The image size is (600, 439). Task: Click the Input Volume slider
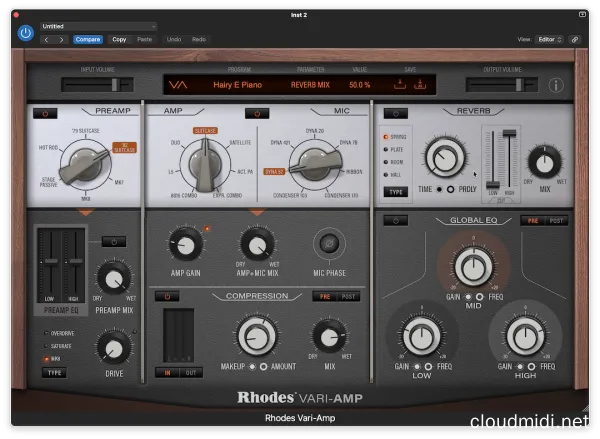tap(98, 85)
